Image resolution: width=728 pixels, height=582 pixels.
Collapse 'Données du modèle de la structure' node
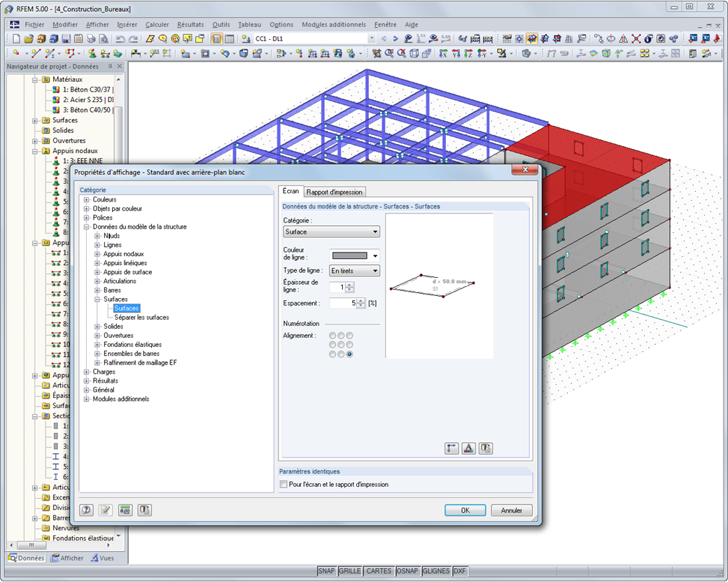click(x=86, y=227)
